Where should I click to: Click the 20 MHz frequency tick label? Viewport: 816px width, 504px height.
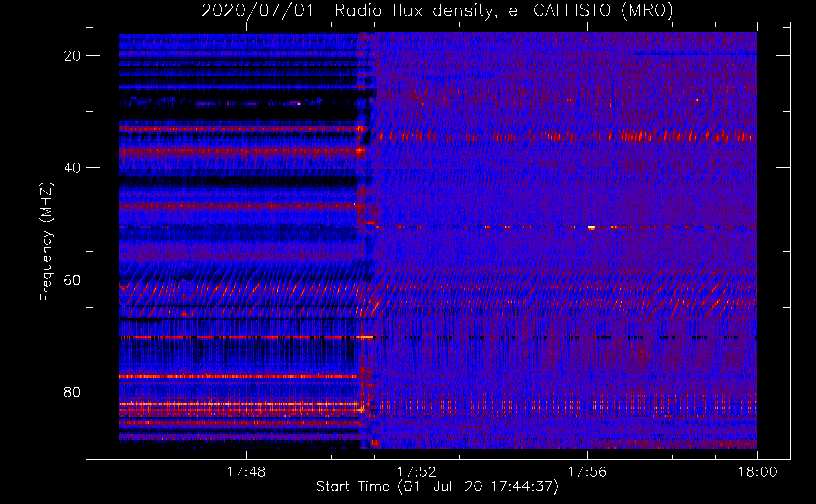click(x=72, y=56)
